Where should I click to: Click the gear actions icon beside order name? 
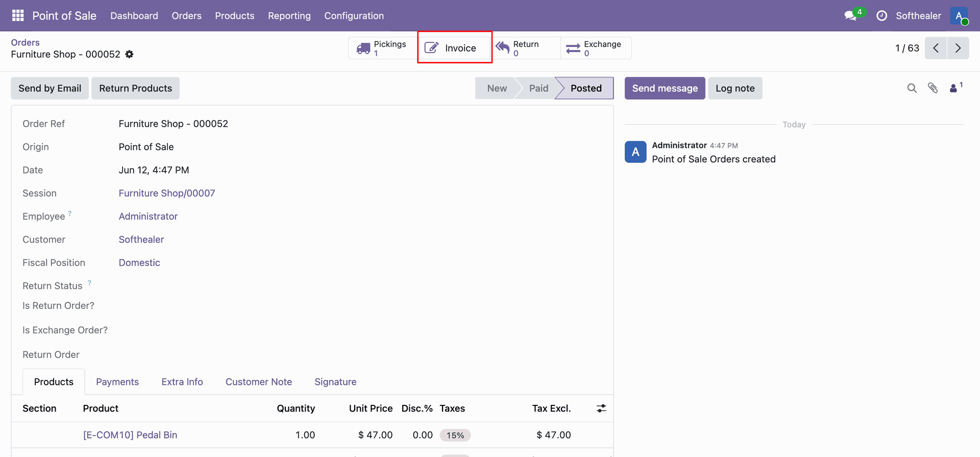tap(130, 54)
